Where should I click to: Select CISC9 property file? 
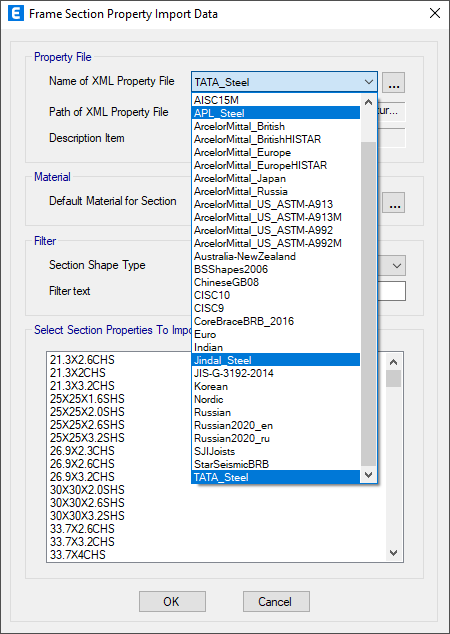tap(276, 308)
